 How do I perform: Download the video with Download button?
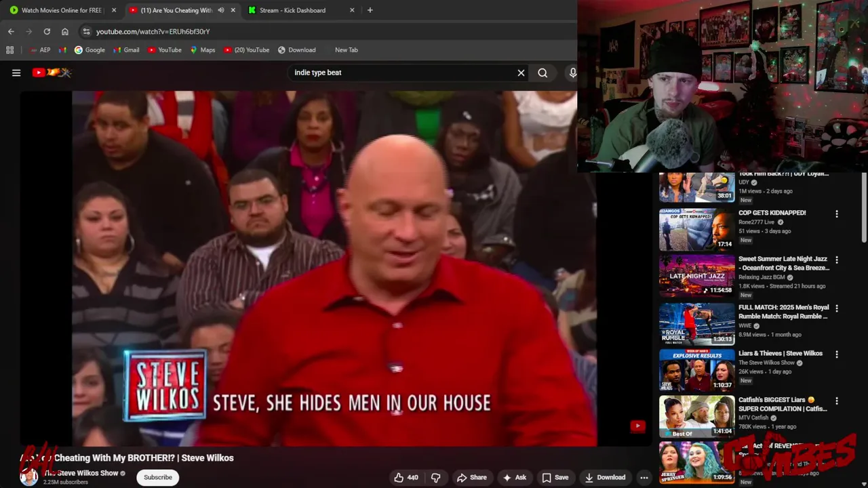coord(605,477)
